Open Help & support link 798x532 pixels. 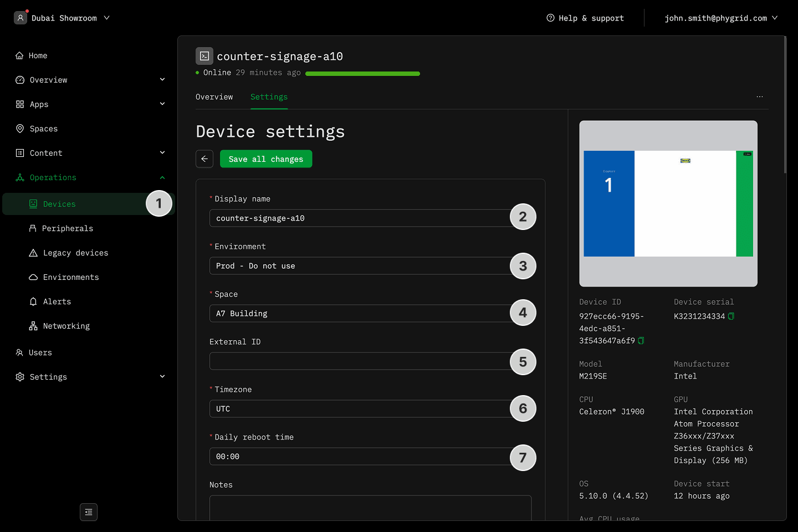585,18
